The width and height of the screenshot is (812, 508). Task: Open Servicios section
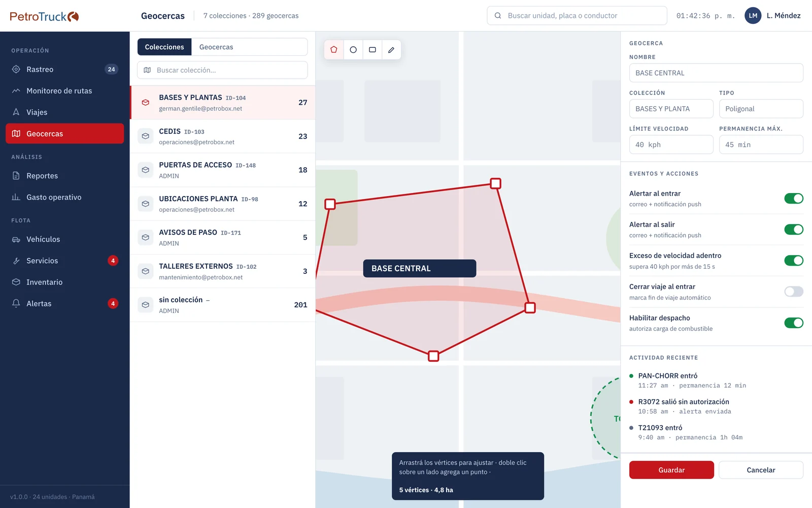click(x=65, y=261)
